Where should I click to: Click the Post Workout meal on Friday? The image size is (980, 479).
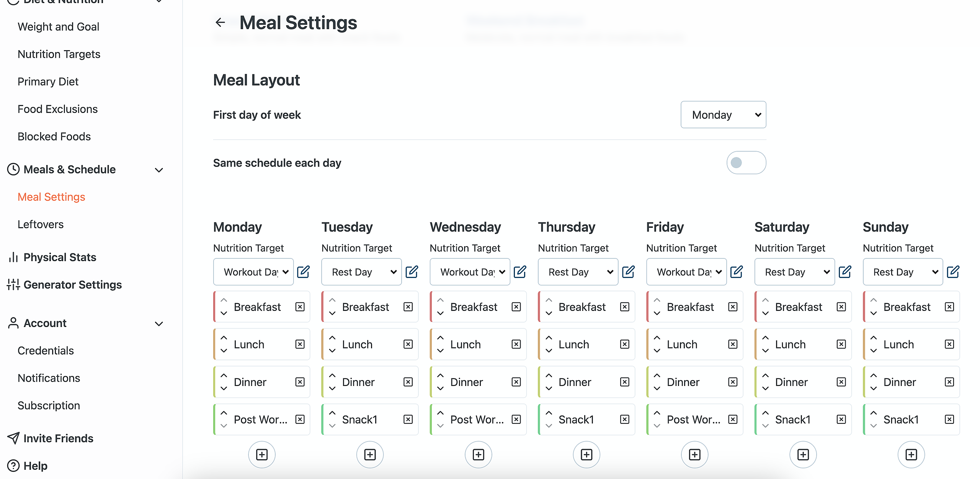693,420
